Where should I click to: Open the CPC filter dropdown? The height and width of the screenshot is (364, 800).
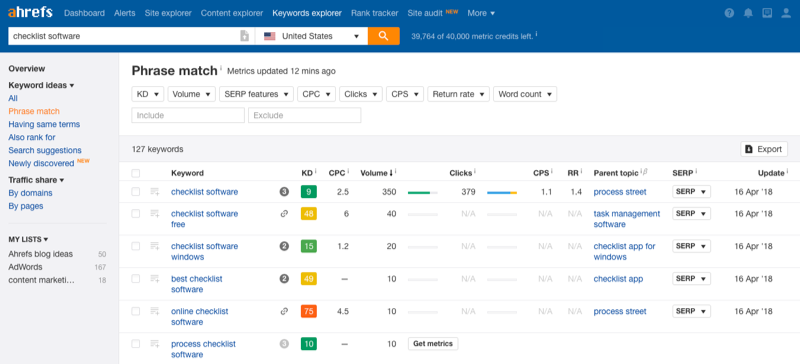point(316,94)
